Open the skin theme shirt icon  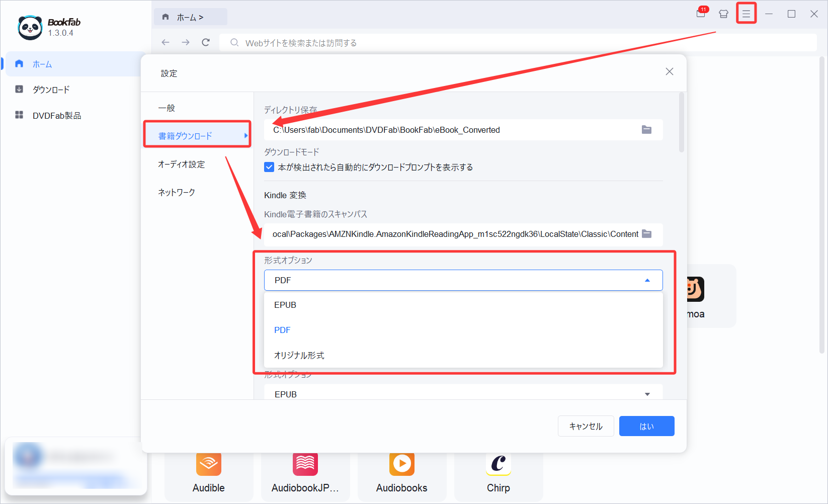[723, 14]
